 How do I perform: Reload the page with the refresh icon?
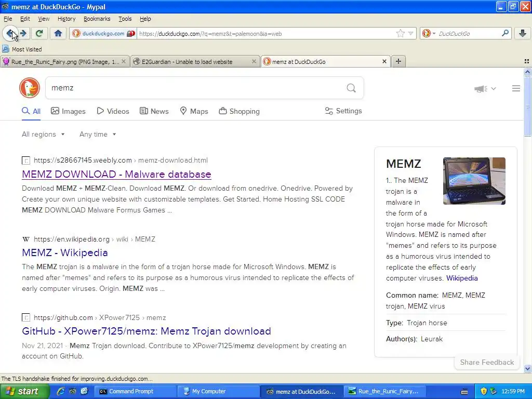coord(39,33)
